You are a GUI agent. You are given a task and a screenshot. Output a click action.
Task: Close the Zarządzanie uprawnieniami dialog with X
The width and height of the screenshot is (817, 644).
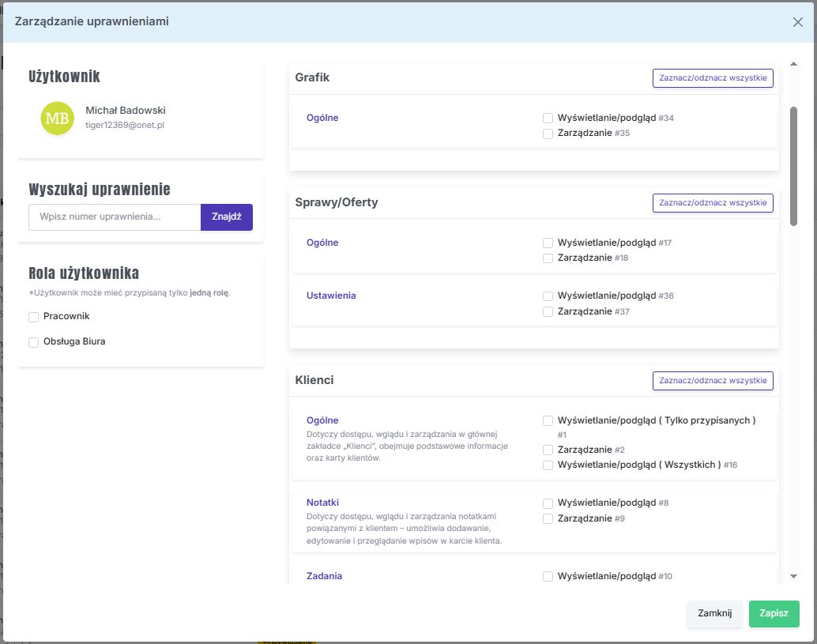[x=797, y=22]
